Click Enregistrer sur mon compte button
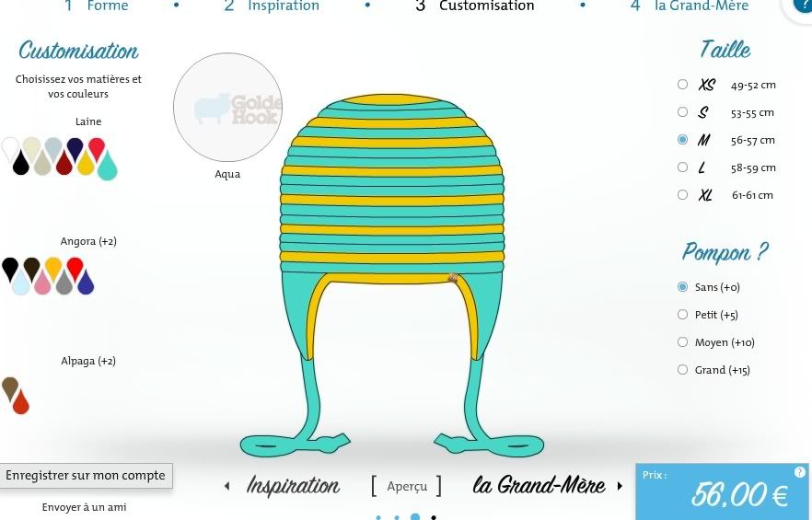This screenshot has width=812, height=520. click(x=86, y=476)
